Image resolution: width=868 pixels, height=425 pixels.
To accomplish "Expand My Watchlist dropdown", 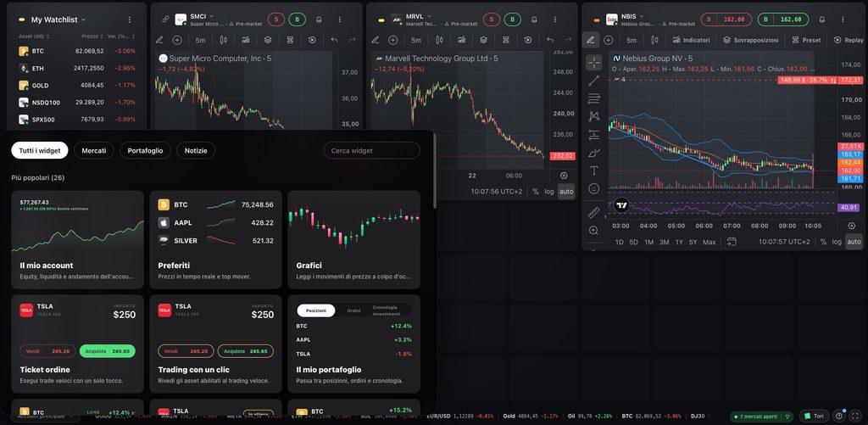I will [x=84, y=20].
